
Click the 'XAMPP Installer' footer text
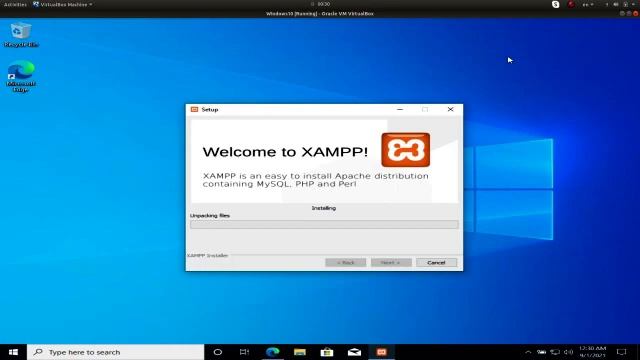click(208, 256)
